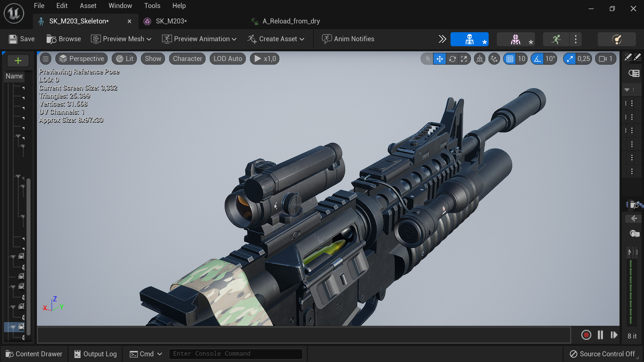The image size is (644, 362).
Task: Toggle grid snapping
Action: pos(510,59)
